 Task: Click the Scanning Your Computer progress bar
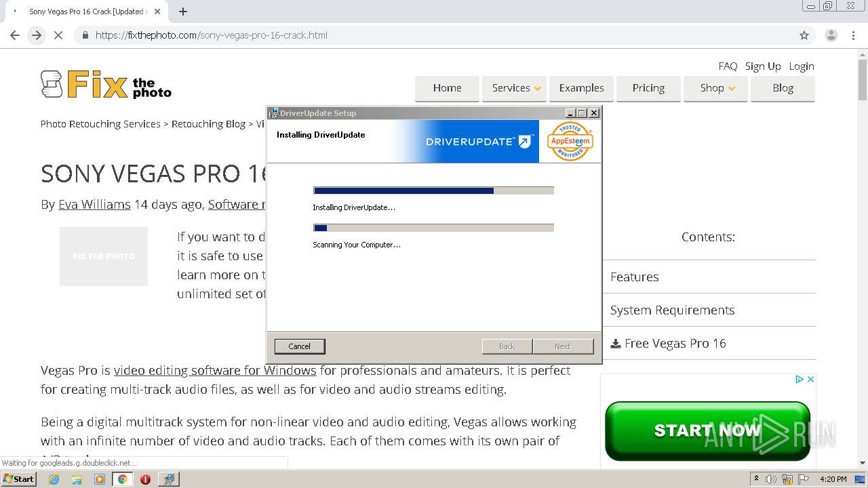tap(433, 228)
